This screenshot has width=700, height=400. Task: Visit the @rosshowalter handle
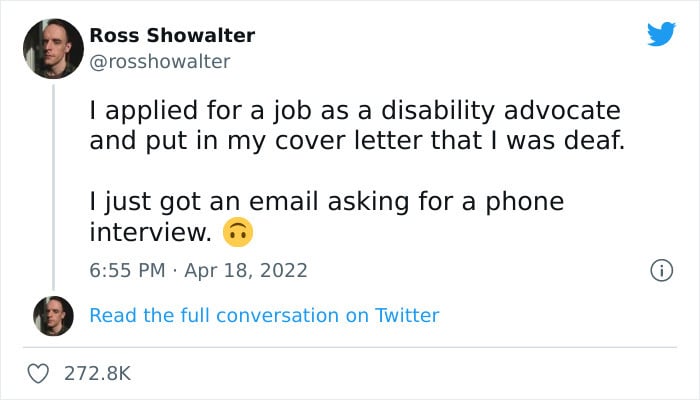click(160, 62)
